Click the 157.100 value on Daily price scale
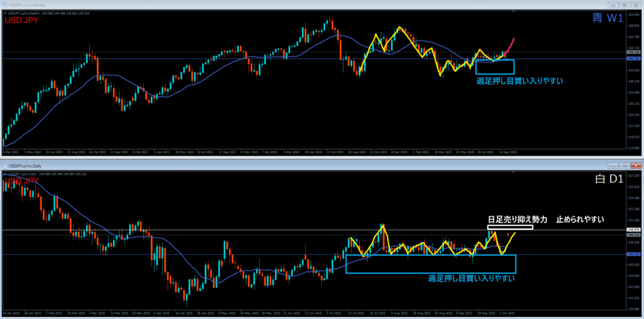Screen dimensions: 644x319 pyautogui.click(x=634, y=175)
